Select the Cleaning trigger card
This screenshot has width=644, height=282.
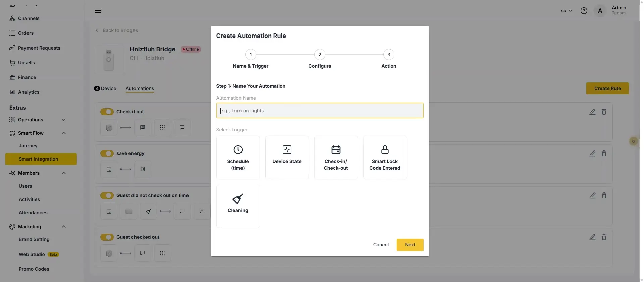(238, 206)
